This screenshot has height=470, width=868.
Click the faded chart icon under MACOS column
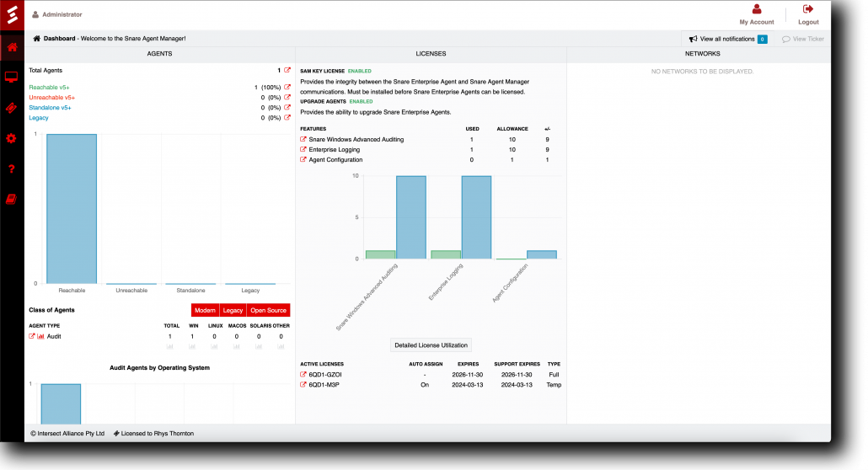(236, 346)
